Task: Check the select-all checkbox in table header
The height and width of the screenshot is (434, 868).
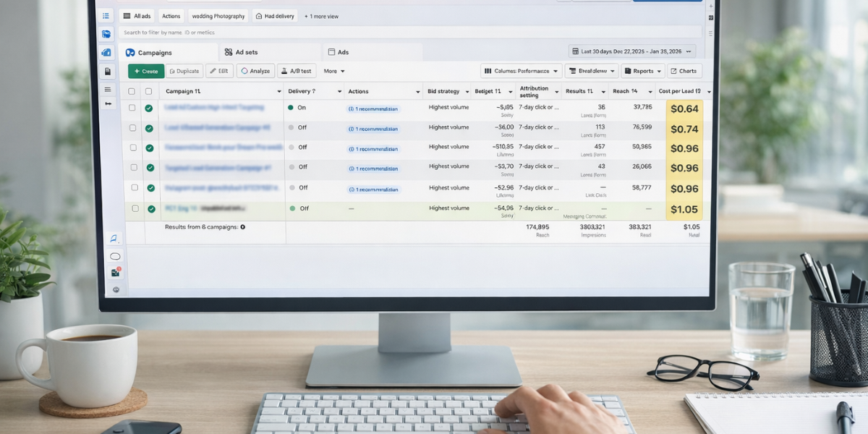Action: [x=132, y=91]
